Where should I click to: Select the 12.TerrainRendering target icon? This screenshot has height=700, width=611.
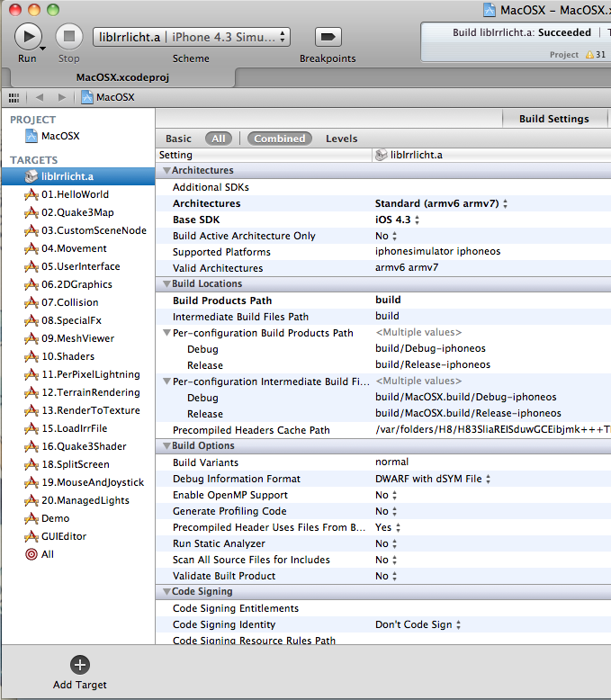coord(31,392)
